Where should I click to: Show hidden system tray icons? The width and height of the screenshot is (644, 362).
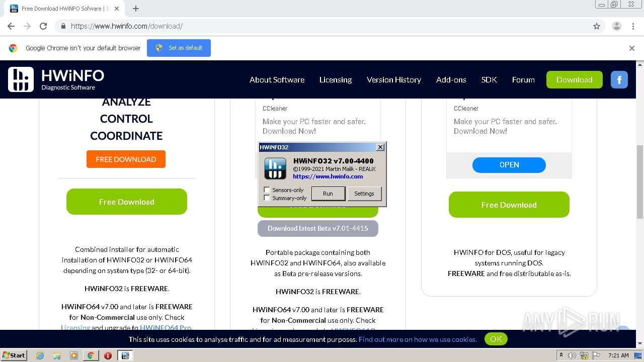pyautogui.click(x=561, y=355)
